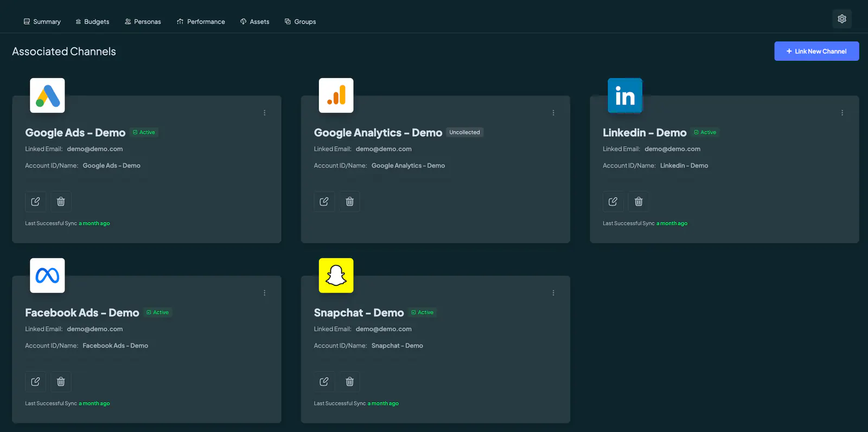Click 'a month ago' on Facebook Ads card
Viewport: 868px width, 432px height.
[x=94, y=404]
